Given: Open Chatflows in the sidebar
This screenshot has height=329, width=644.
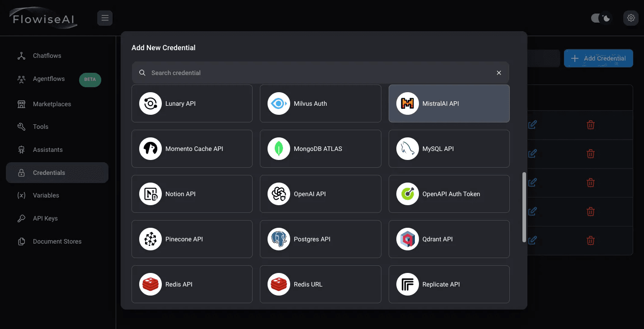Looking at the screenshot, I should click(x=47, y=56).
